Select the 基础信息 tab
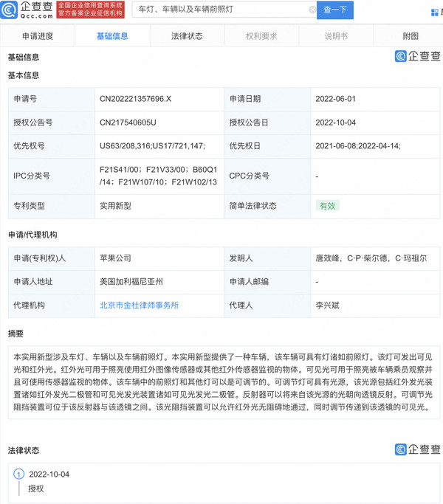 [111, 36]
